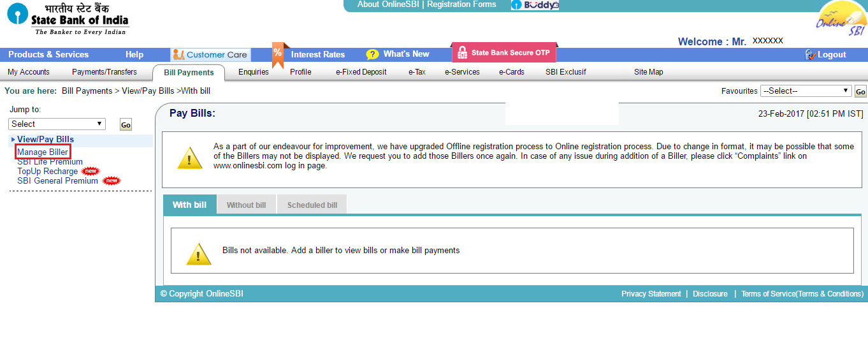Viewport: 868px width, 352px height.
Task: Click Registration Forms link
Action: click(x=461, y=4)
